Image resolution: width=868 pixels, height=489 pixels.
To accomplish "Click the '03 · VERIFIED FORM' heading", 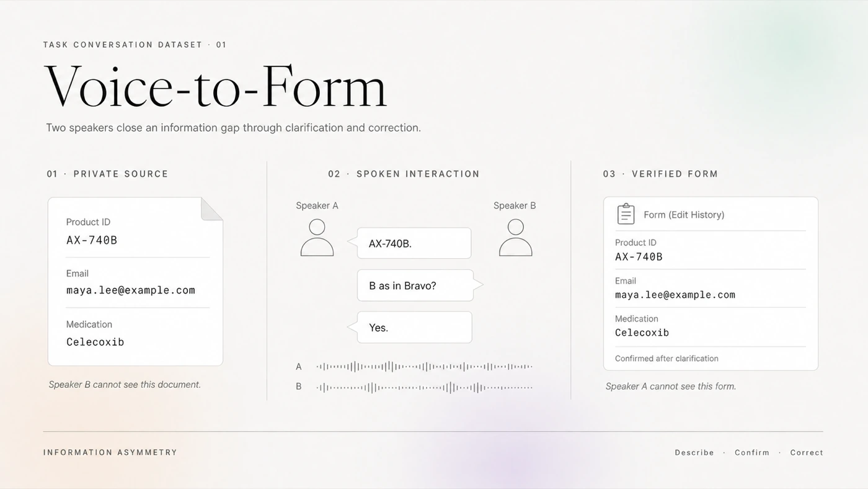I will click(660, 174).
